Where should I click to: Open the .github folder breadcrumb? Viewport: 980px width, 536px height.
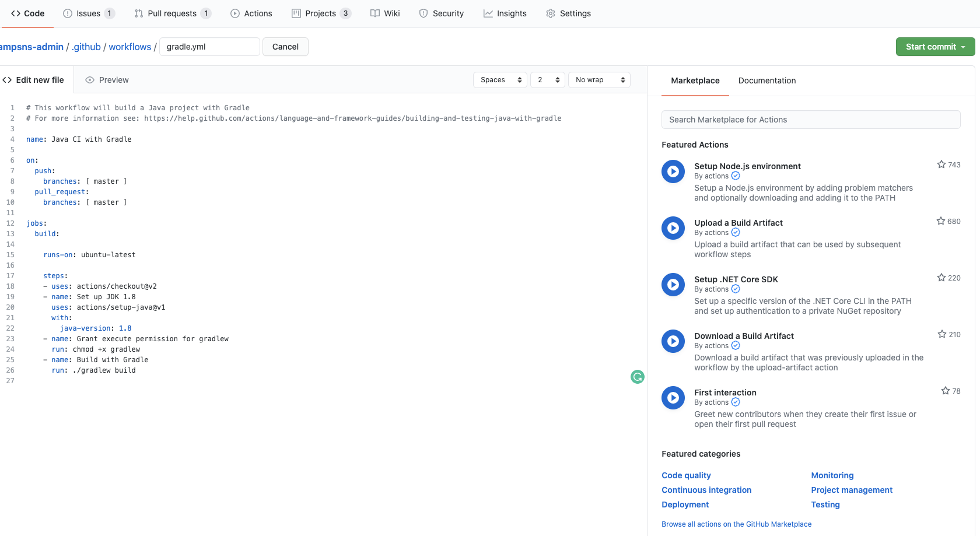coord(86,47)
